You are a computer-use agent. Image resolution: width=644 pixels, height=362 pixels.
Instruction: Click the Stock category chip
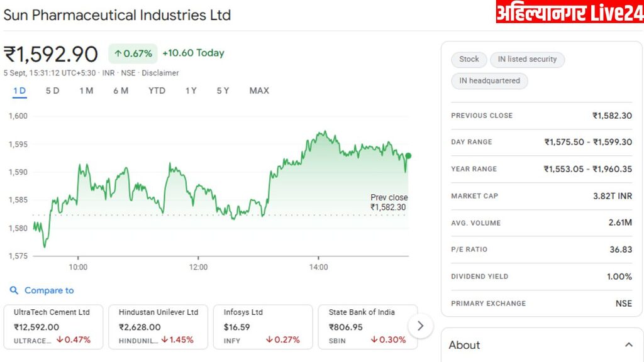pos(469,59)
